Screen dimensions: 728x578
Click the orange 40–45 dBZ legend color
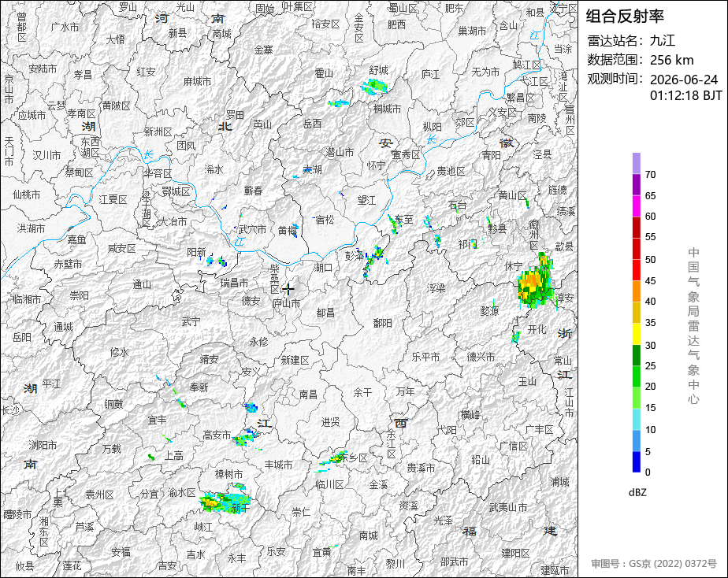pyautogui.click(x=636, y=291)
